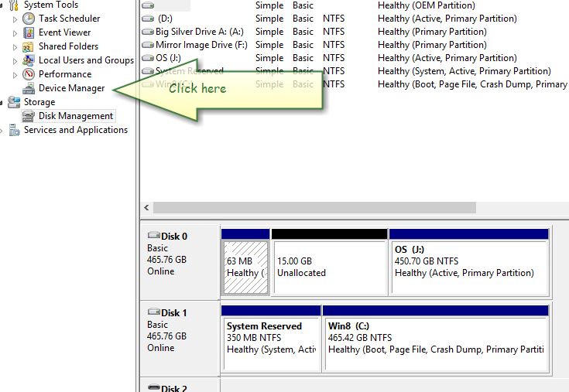Select Services and Applications label

(x=76, y=130)
